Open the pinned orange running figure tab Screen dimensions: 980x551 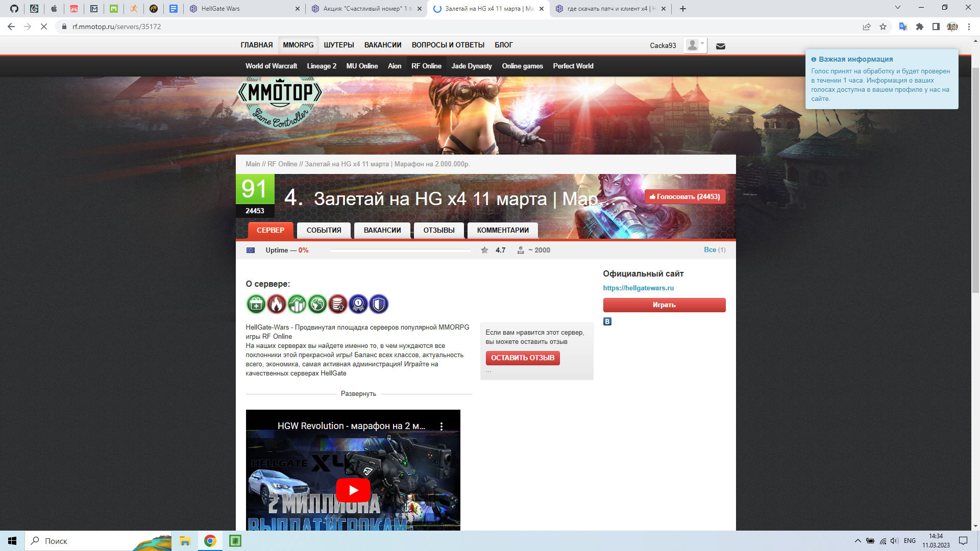134,9
